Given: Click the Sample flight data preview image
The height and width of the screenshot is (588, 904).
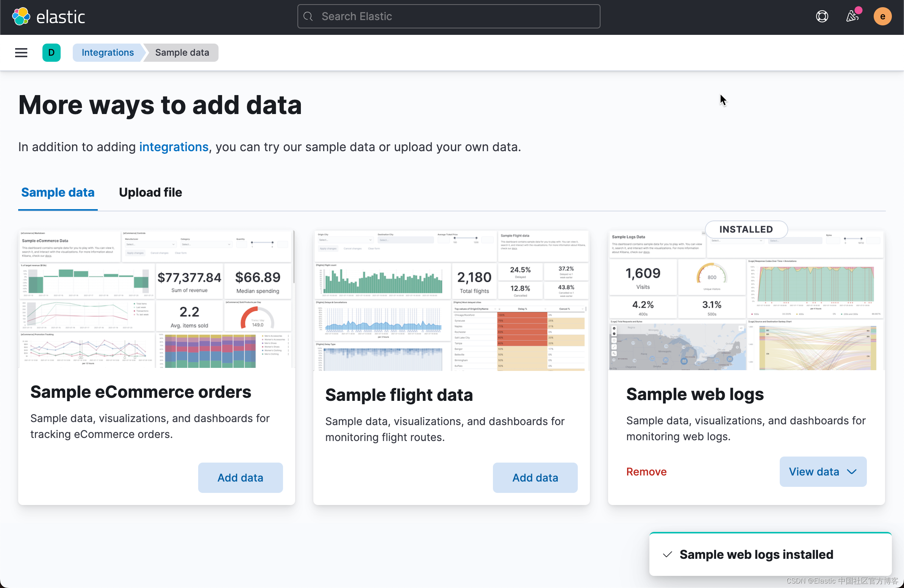Looking at the screenshot, I should click(x=451, y=300).
